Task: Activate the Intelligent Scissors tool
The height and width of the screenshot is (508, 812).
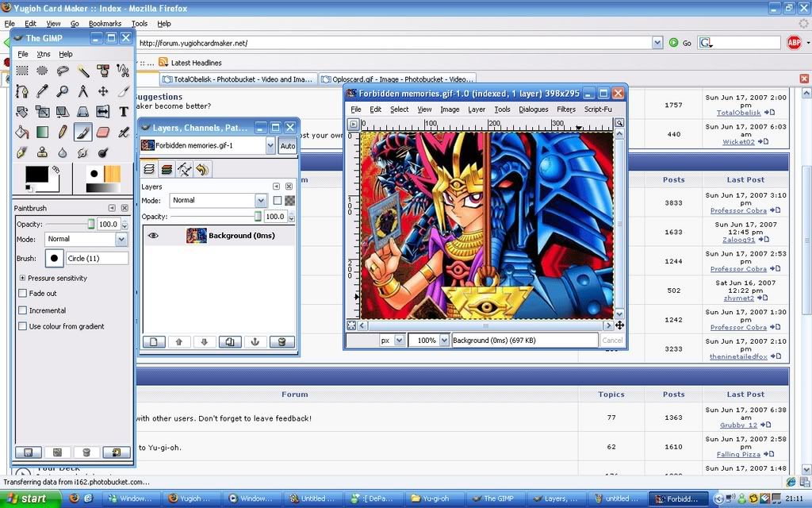Action: pos(123,71)
